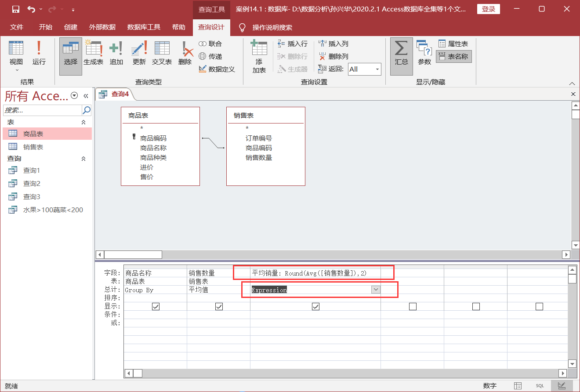Image resolution: width=580 pixels, height=392 pixels.
Task: Click the 查询4 document tab
Action: tap(114, 94)
